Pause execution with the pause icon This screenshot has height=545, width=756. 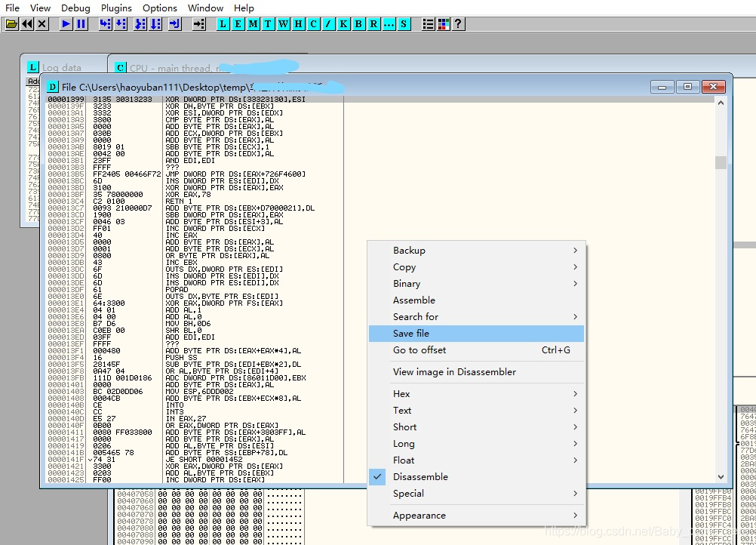pyautogui.click(x=81, y=23)
